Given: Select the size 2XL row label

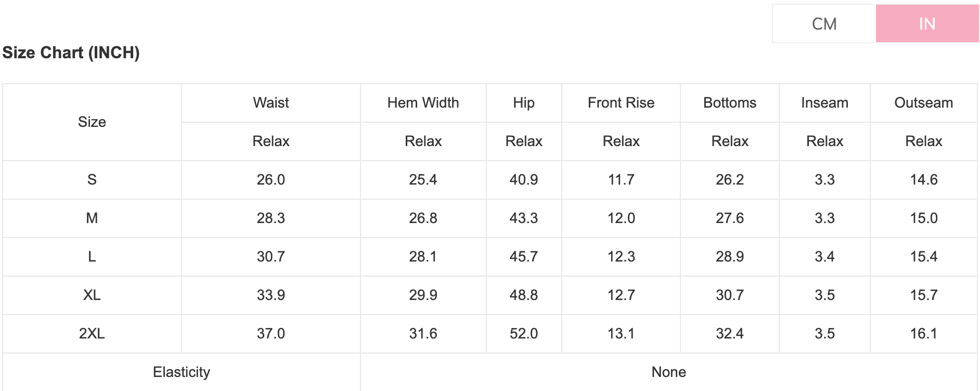Looking at the screenshot, I should click(x=92, y=334).
